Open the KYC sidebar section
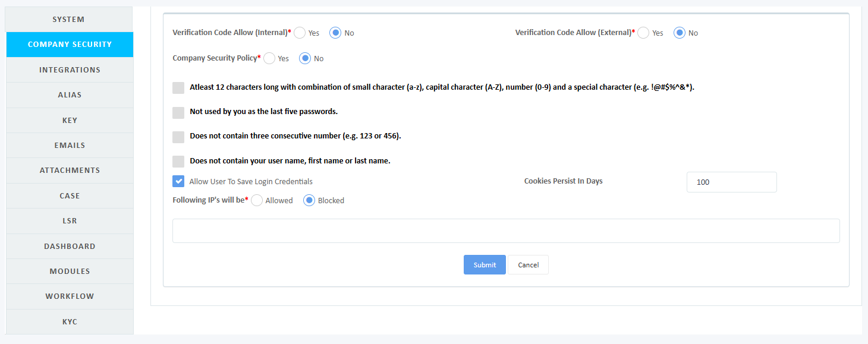868x344 pixels. coord(70,322)
